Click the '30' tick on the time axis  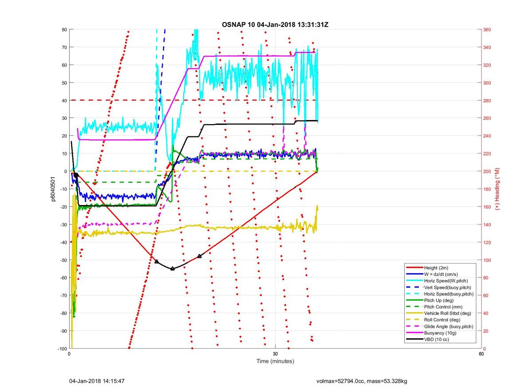point(275,354)
